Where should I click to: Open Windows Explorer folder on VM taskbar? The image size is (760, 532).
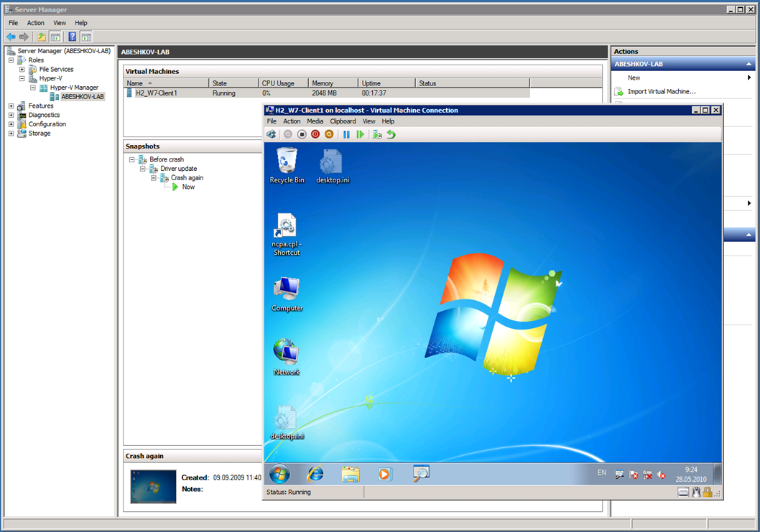coord(350,474)
